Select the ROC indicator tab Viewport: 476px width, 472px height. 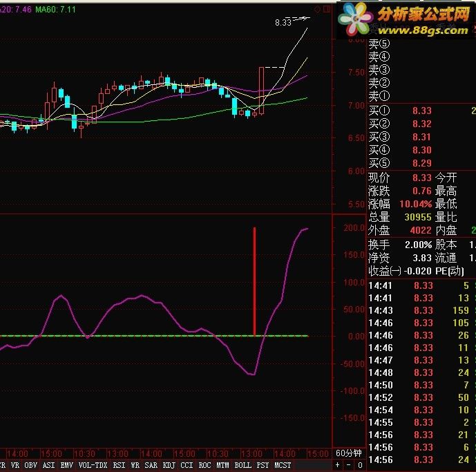(x=204, y=465)
